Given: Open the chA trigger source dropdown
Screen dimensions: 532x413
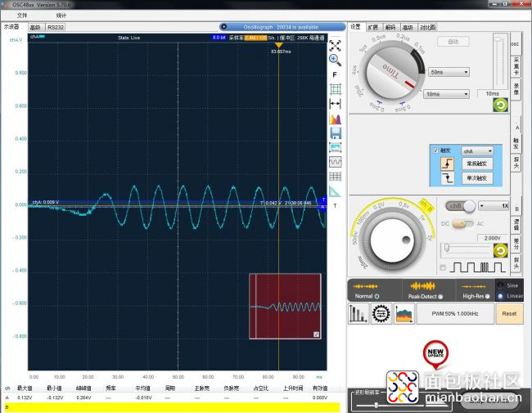Looking at the screenshot, I should tap(477, 151).
